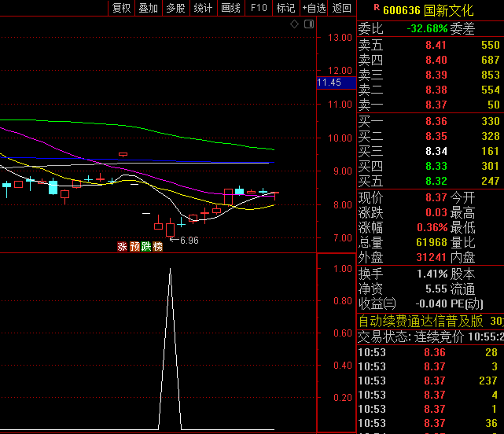Click the 标记 mark button

tap(285, 8)
